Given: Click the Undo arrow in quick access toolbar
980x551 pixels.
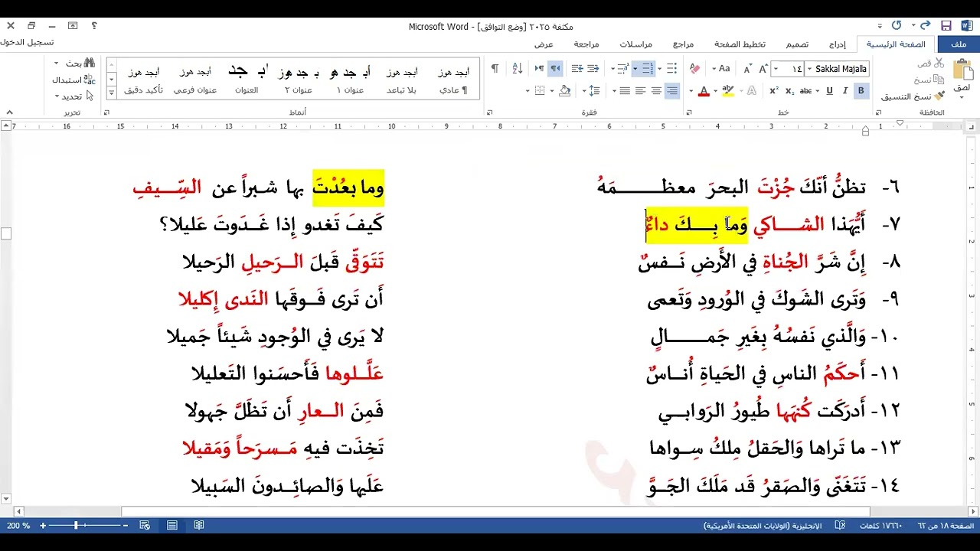Looking at the screenshot, I should tap(925, 25).
